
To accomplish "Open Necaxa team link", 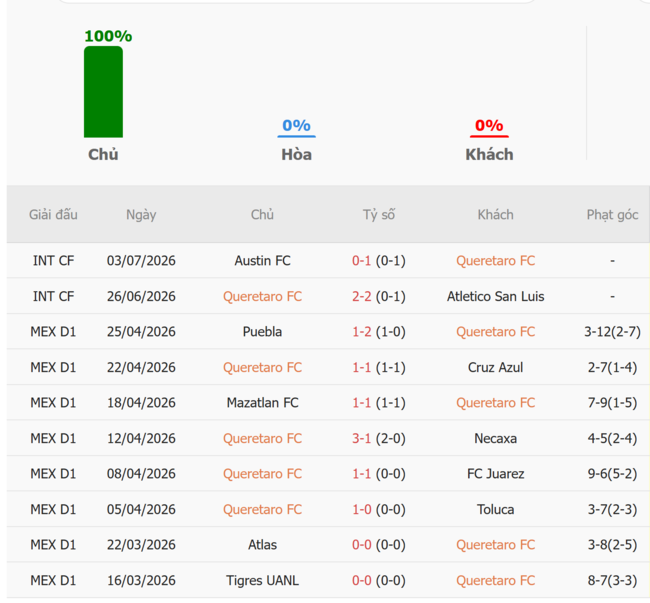I will [x=495, y=438].
